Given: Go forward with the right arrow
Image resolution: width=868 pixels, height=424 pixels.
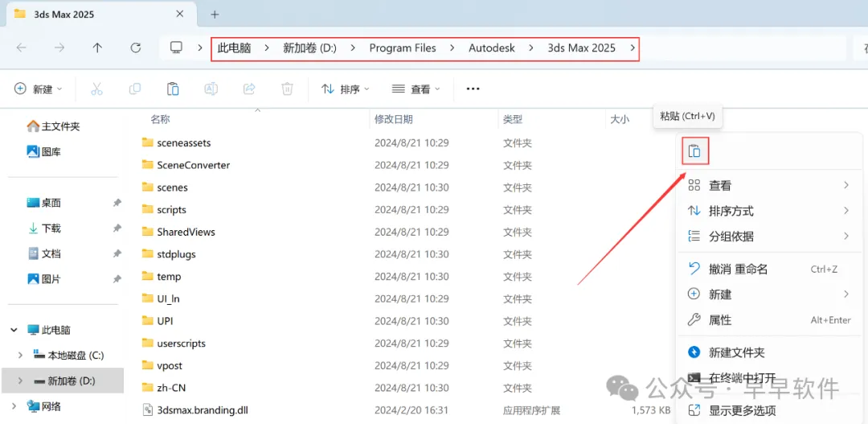Looking at the screenshot, I should tap(59, 48).
